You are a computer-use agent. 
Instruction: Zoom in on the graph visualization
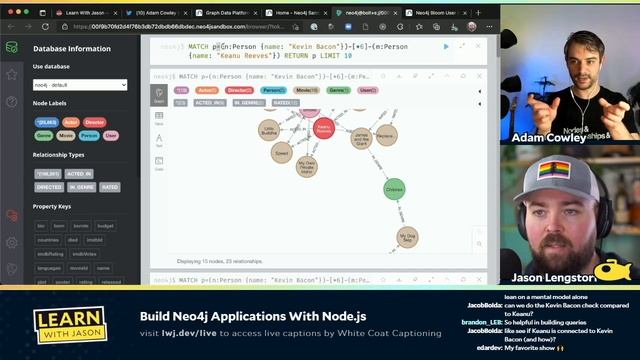pos(479,231)
